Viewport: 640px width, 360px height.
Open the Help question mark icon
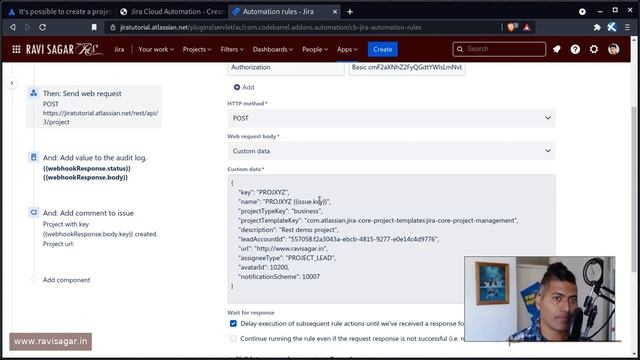coord(575,49)
